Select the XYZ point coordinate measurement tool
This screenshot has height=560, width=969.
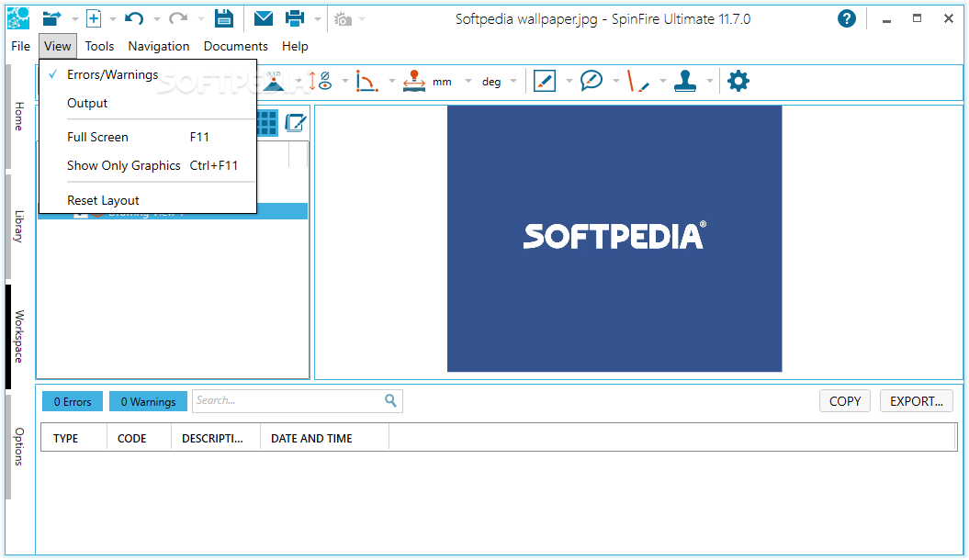pyautogui.click(x=274, y=81)
